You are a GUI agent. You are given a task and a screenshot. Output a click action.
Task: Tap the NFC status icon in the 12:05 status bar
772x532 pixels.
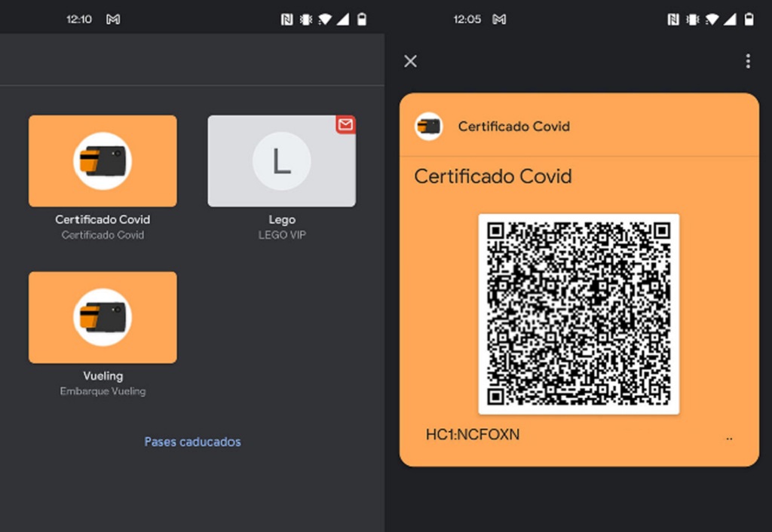(x=673, y=20)
